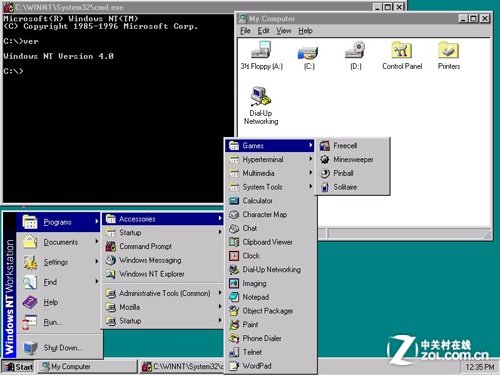Select Run... in the Start menu
The height and width of the screenshot is (376, 500).
pos(59,322)
